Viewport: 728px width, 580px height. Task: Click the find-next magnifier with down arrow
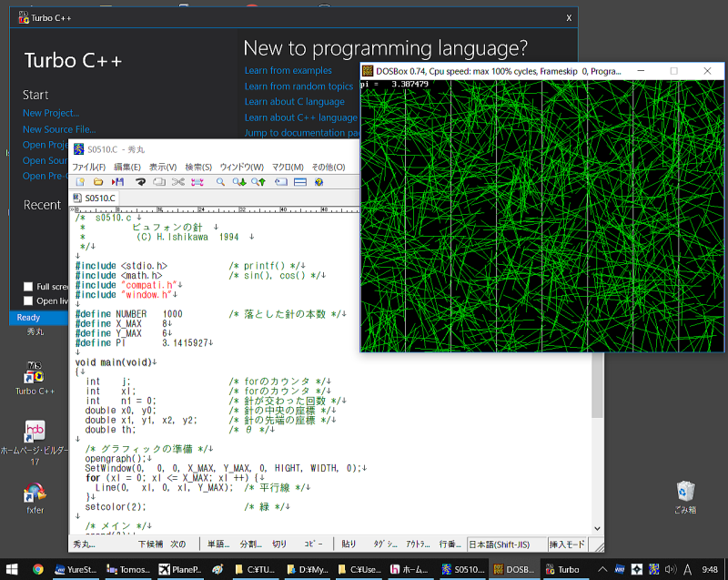pyautogui.click(x=239, y=182)
